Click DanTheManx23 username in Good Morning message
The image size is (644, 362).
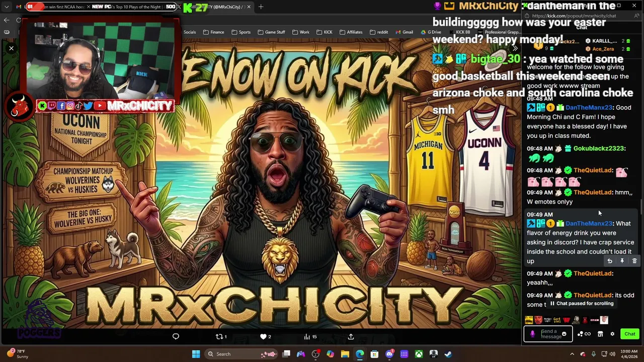click(589, 108)
